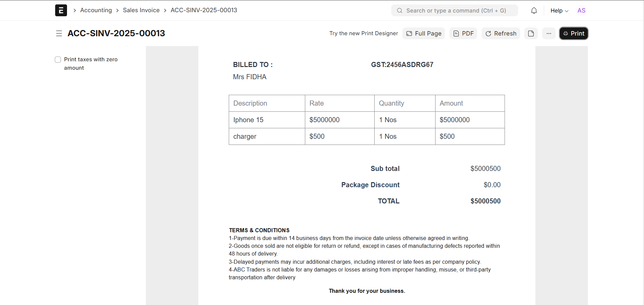Enable Print taxes with zero amount
The image size is (644, 305).
[x=58, y=60]
